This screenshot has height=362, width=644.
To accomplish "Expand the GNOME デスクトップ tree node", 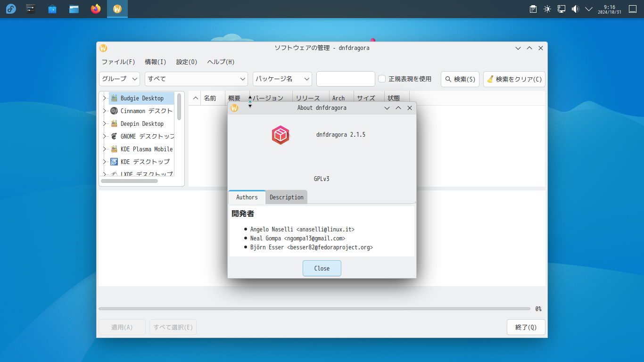I will (x=105, y=136).
